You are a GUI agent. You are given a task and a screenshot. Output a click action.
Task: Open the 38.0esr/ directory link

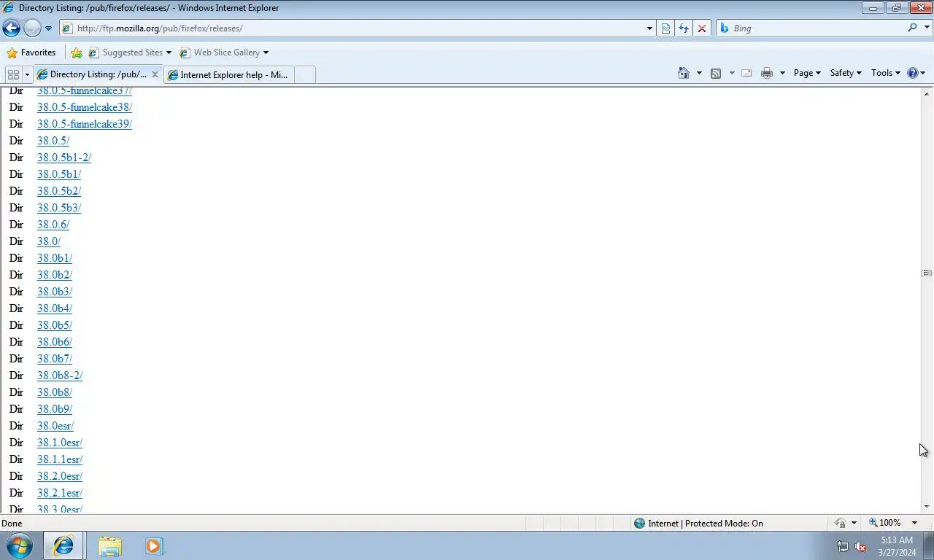click(55, 426)
